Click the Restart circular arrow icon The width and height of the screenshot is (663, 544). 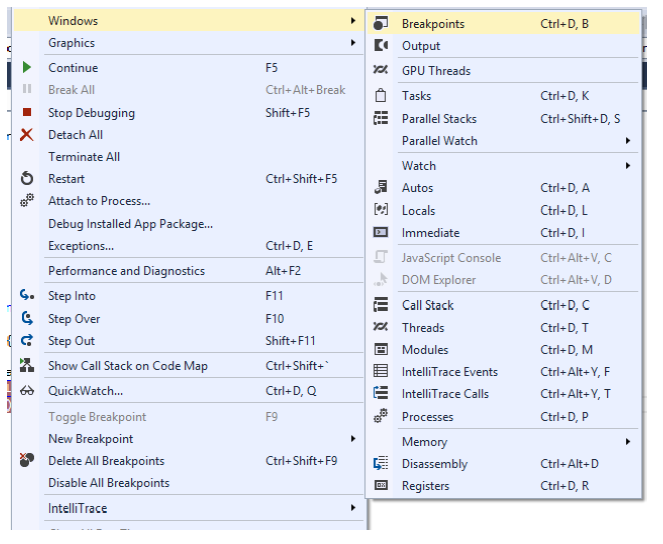click(x=27, y=179)
